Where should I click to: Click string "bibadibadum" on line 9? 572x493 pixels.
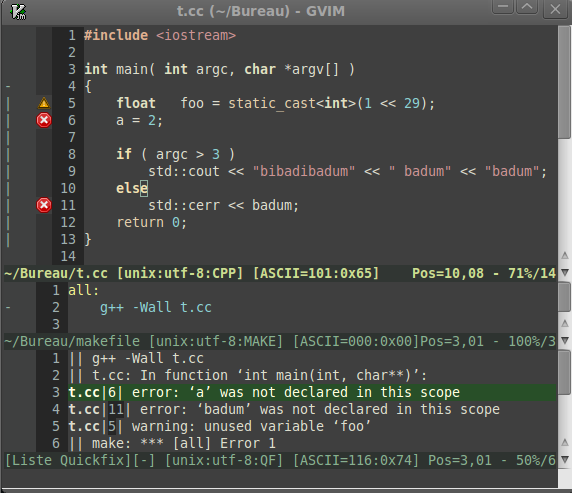[304, 172]
